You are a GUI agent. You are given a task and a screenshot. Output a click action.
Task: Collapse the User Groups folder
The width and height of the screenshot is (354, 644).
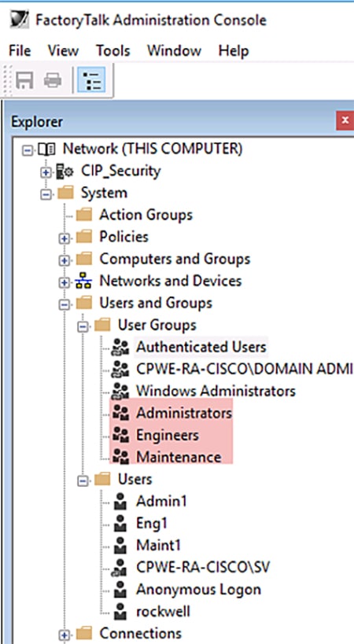click(x=83, y=327)
